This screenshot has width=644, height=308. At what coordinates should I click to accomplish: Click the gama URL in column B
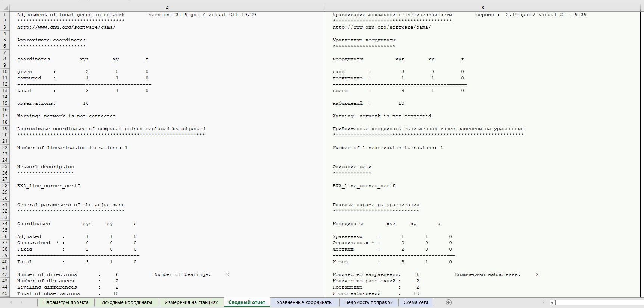tap(381, 27)
